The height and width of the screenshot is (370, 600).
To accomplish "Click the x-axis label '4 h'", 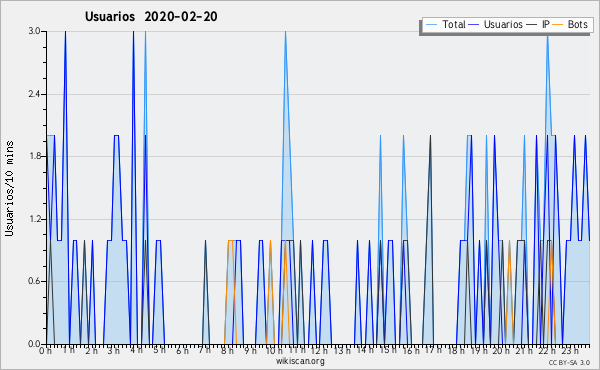I will click(x=137, y=350).
